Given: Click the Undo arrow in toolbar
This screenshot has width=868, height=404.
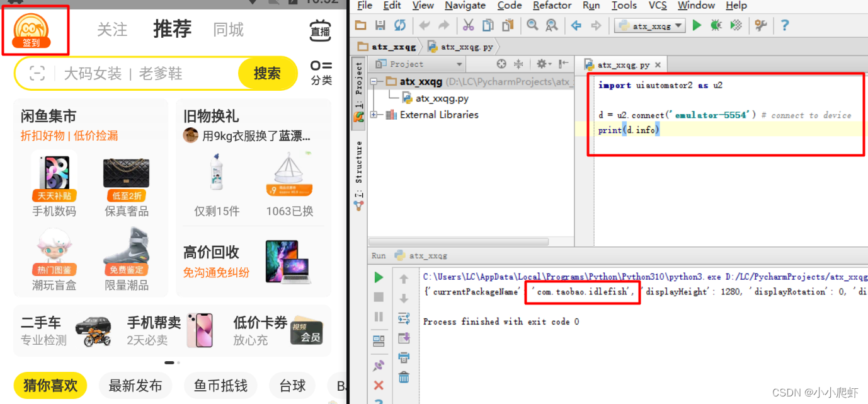Looking at the screenshot, I should coord(425,25).
